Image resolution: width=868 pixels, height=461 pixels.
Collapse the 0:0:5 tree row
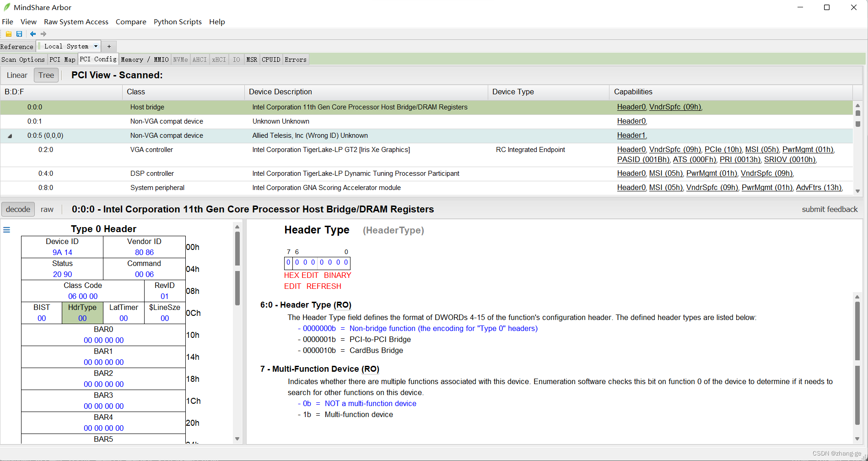(x=10, y=136)
